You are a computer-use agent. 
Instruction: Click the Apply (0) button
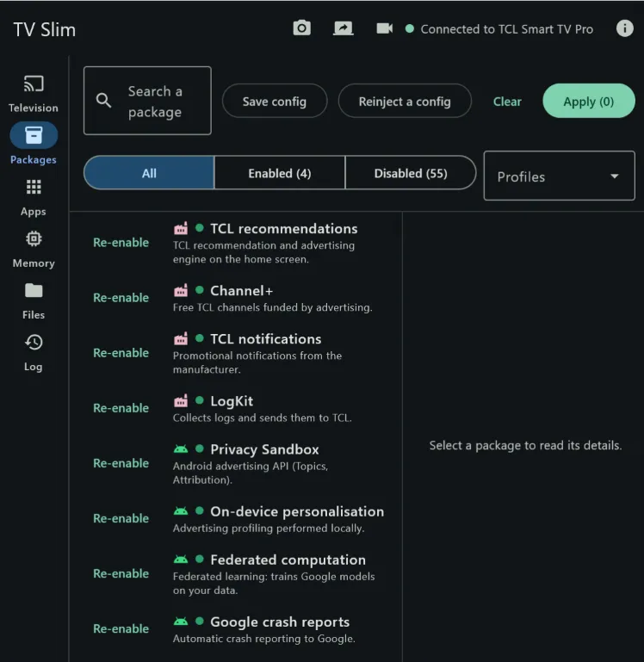click(x=589, y=101)
